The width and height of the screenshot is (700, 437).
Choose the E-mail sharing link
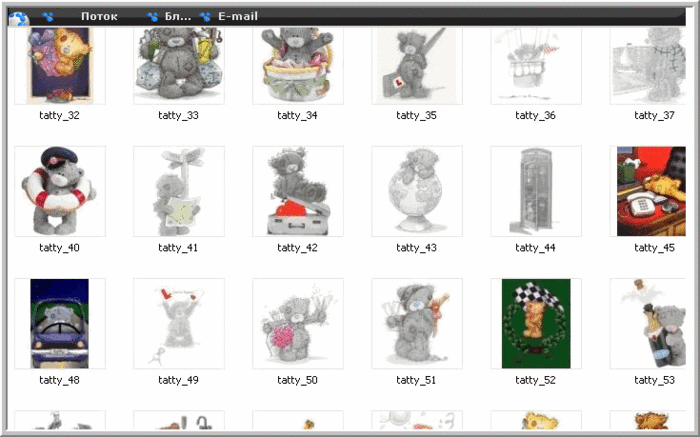tap(238, 17)
